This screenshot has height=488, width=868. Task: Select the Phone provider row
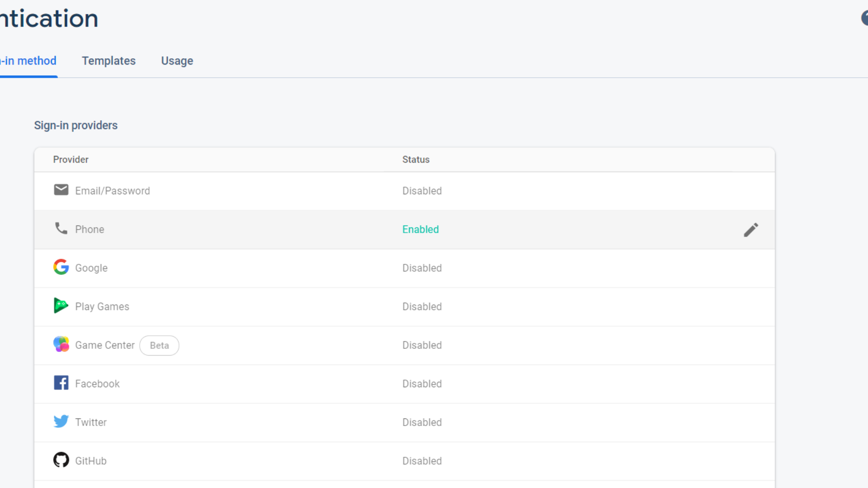[405, 230]
